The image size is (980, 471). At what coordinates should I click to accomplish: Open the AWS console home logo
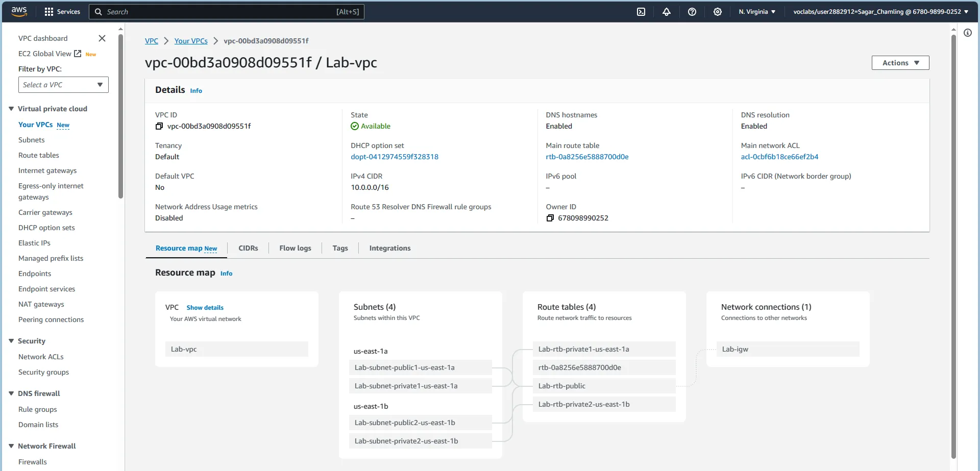point(19,12)
